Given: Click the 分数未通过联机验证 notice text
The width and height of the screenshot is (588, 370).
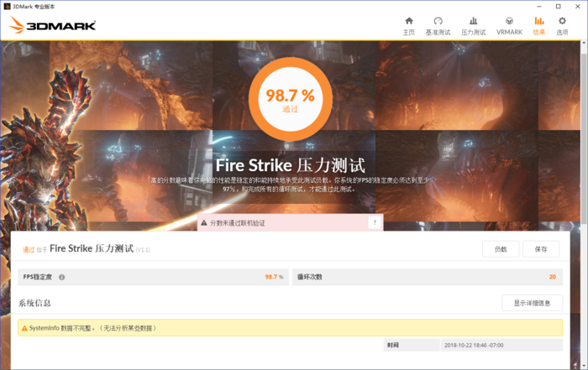Looking at the screenshot, I should coord(238,223).
